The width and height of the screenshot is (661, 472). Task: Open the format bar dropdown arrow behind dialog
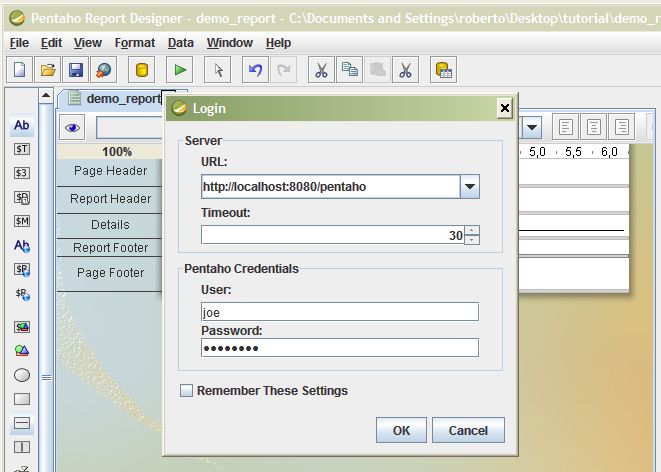[532, 127]
